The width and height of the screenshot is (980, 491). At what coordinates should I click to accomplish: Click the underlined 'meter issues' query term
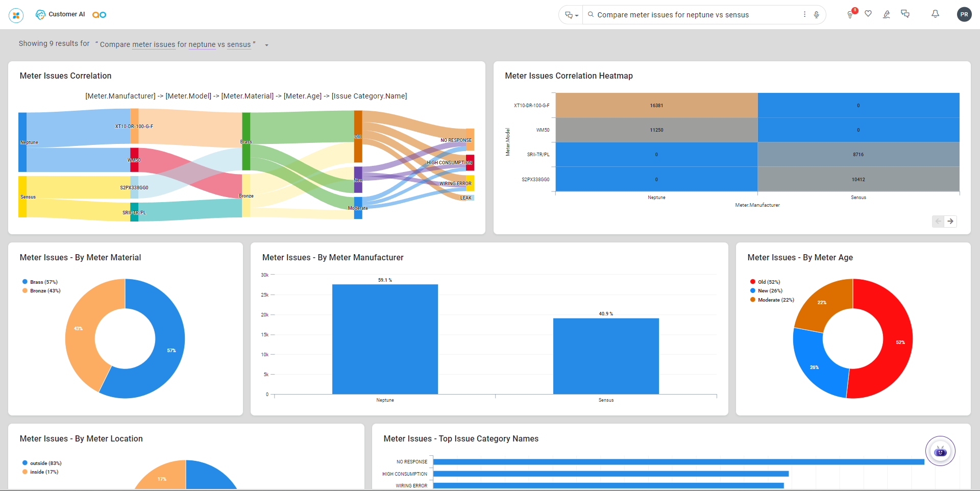pos(153,44)
